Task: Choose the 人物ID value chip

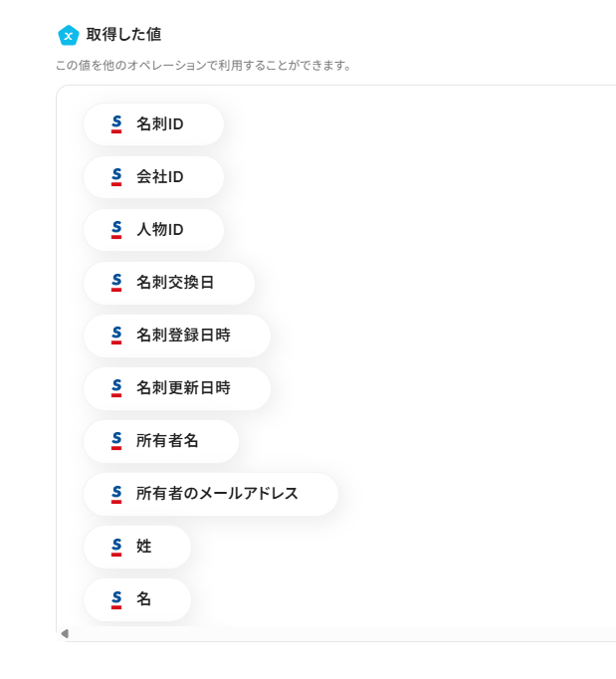Action: tap(159, 230)
